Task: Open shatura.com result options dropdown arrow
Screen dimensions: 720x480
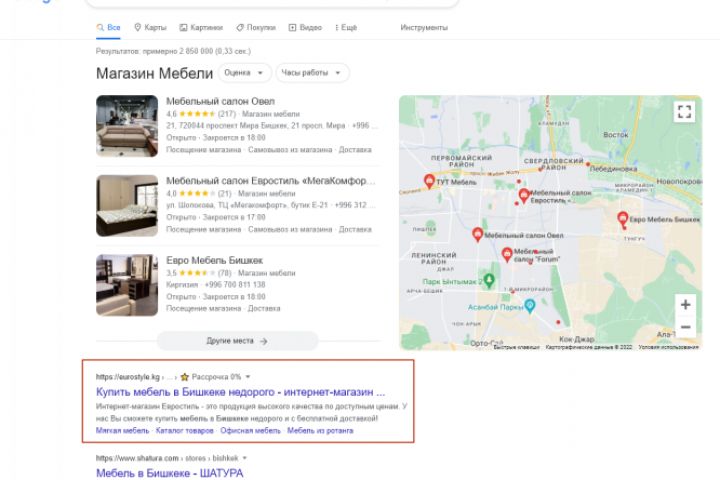Action: [245, 458]
